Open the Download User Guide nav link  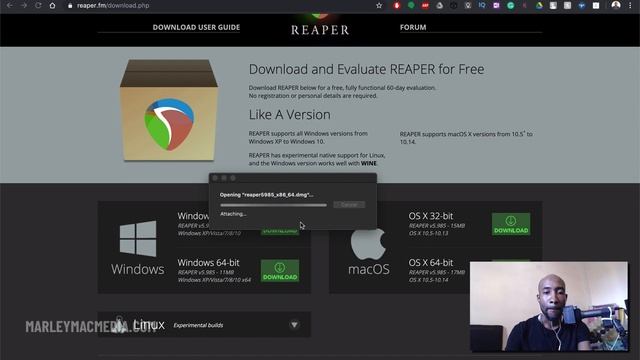pyautogui.click(x=196, y=27)
